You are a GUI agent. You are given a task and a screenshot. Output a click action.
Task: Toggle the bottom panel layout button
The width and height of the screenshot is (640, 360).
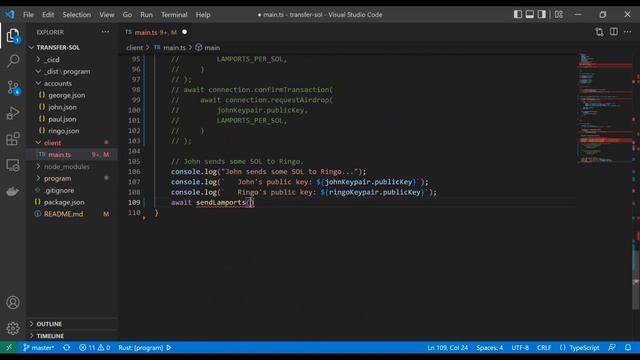pos(529,14)
